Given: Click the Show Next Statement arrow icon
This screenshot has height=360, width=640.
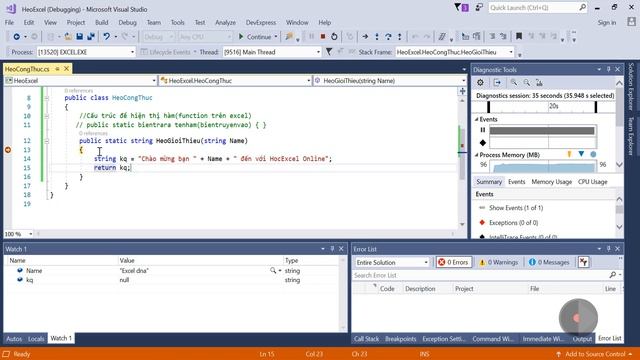Looking at the screenshot, I should coord(365,37).
